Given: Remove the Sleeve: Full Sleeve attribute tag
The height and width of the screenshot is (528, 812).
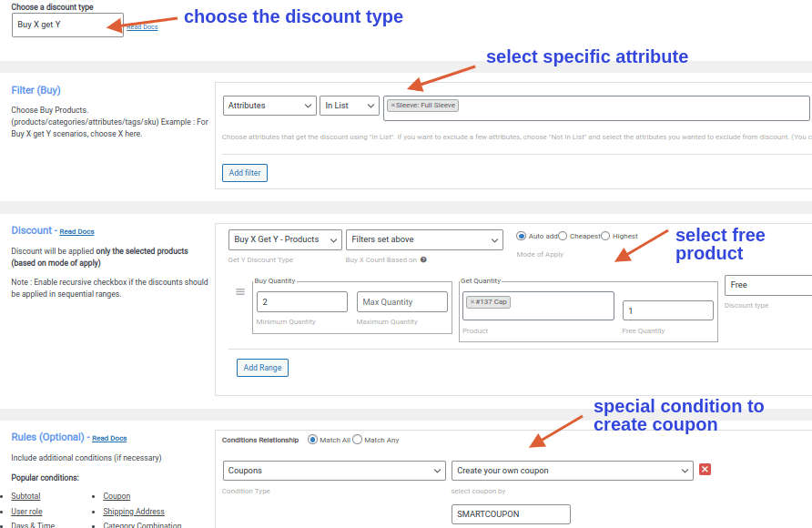Looking at the screenshot, I should (393, 105).
